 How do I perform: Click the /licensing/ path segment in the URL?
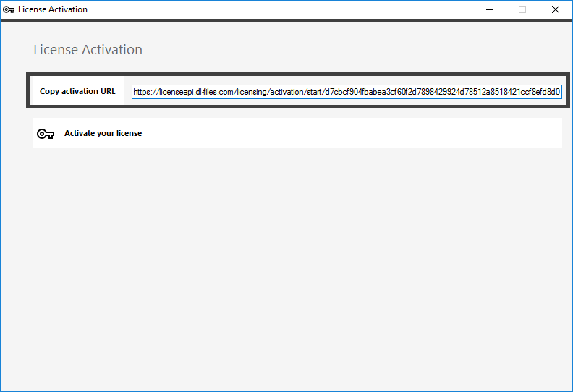coord(252,92)
